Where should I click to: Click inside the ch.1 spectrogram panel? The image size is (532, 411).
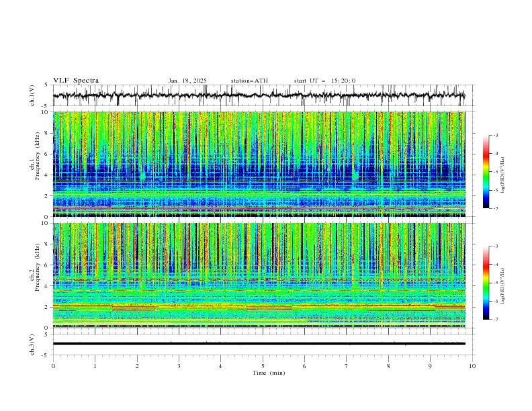[x=259, y=164]
